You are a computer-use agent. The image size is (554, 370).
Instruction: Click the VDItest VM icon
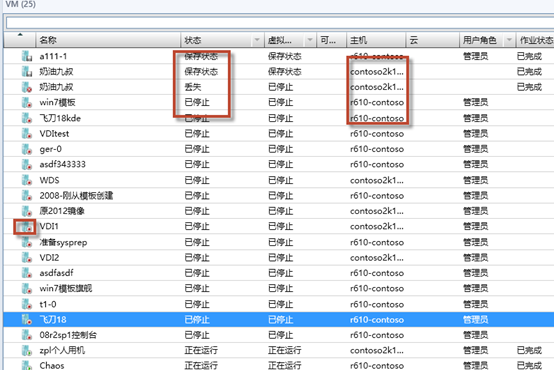(27, 134)
